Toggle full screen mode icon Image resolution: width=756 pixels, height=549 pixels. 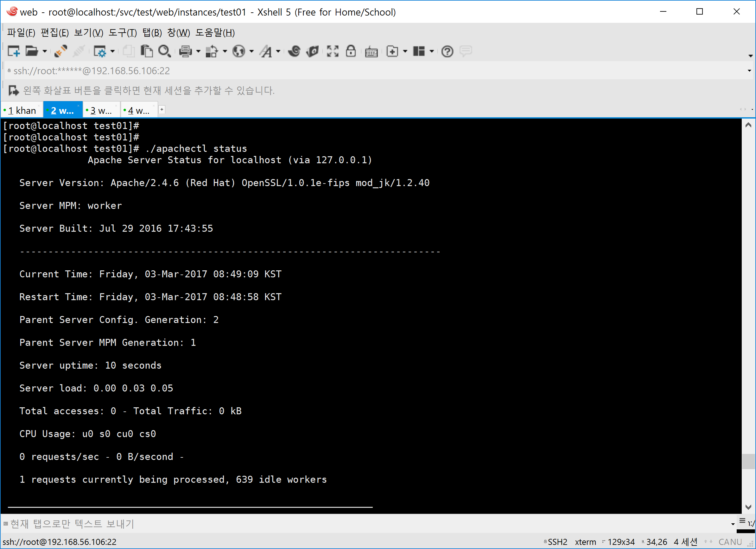tap(332, 51)
